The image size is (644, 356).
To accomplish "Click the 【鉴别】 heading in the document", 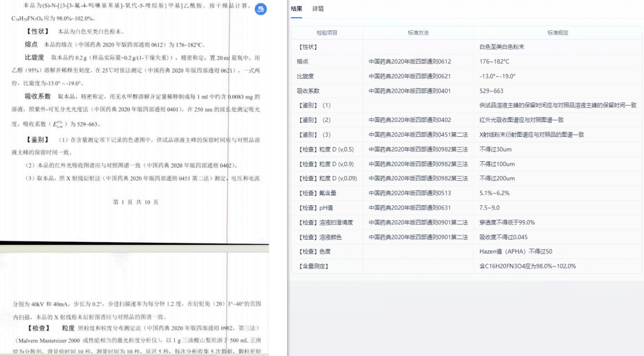I will click(37, 140).
